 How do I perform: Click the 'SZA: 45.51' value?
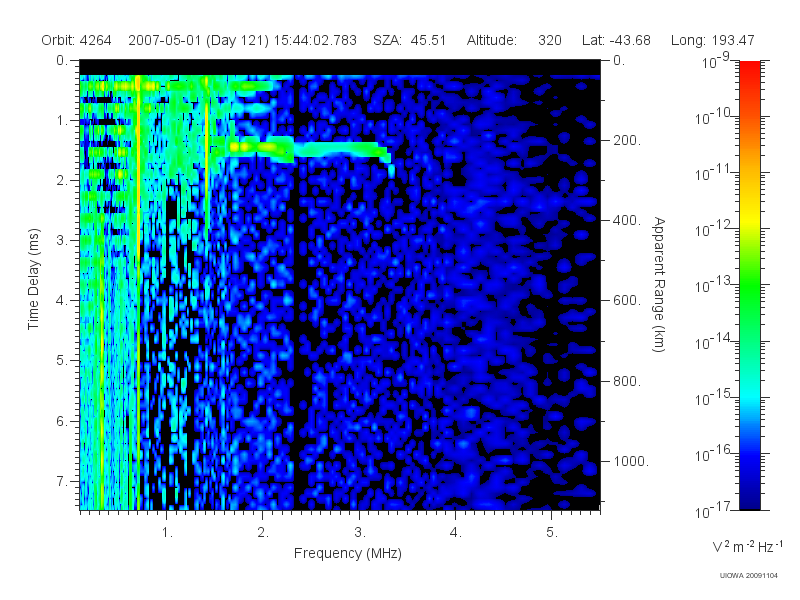tap(409, 40)
